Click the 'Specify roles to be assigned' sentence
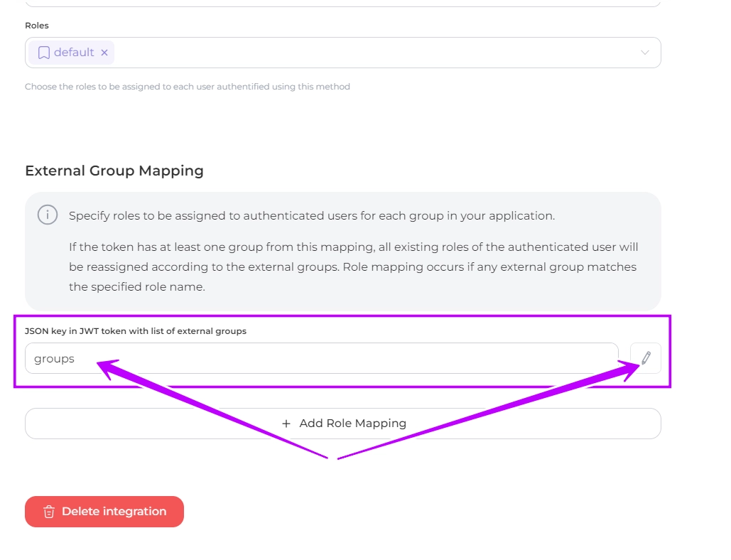The image size is (731, 560). [312, 215]
